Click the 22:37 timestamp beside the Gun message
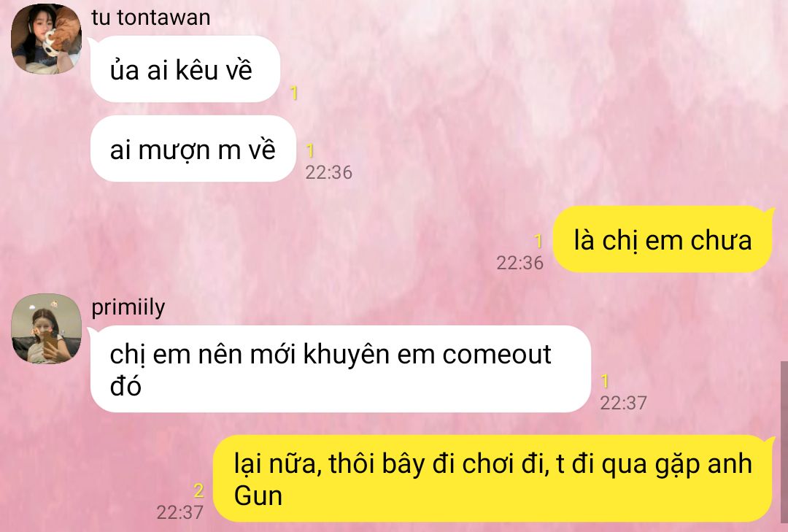Viewport: 788px width, 532px height. click(179, 512)
